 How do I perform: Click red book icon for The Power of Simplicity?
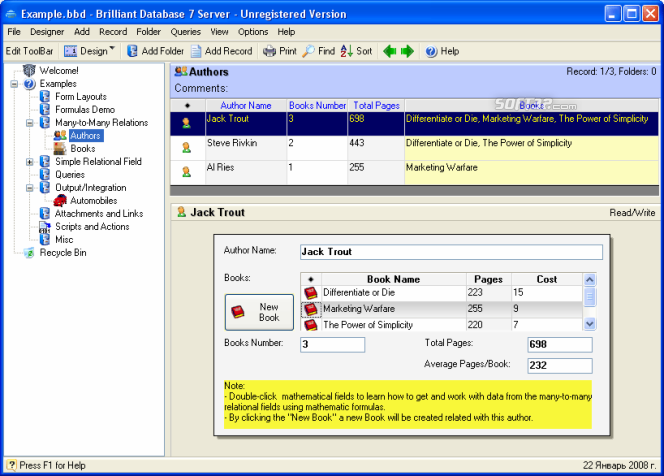(311, 325)
